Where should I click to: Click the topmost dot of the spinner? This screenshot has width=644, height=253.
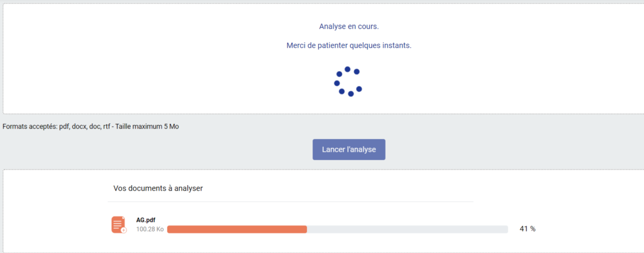click(347, 69)
